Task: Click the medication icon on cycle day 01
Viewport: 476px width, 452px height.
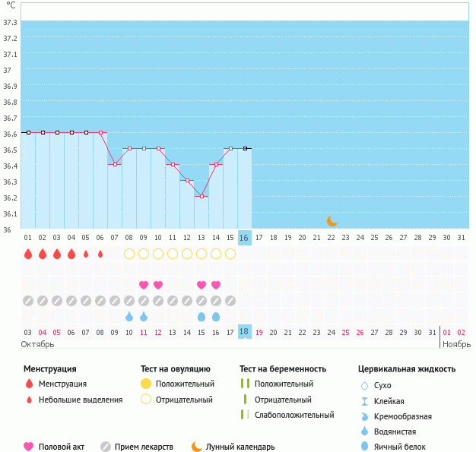Action: (28, 301)
